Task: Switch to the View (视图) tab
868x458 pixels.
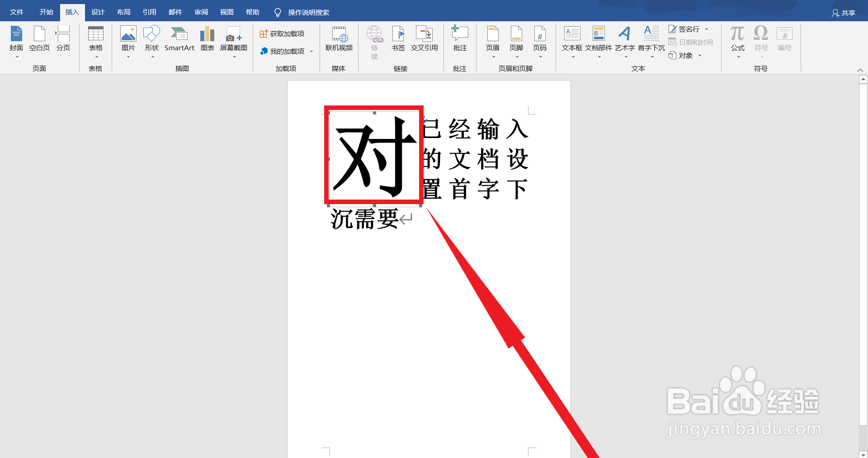Action: [226, 12]
